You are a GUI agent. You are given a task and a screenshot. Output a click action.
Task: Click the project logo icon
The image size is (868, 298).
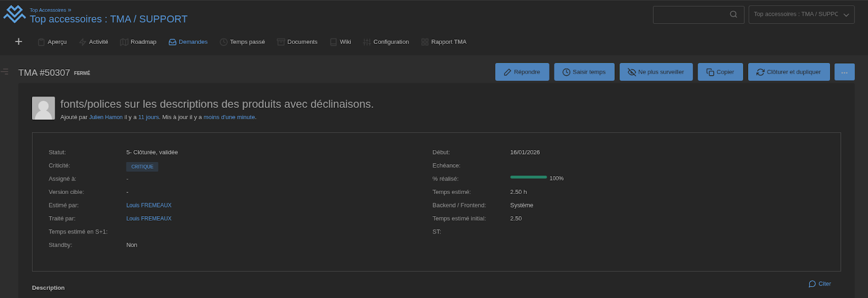click(x=14, y=15)
